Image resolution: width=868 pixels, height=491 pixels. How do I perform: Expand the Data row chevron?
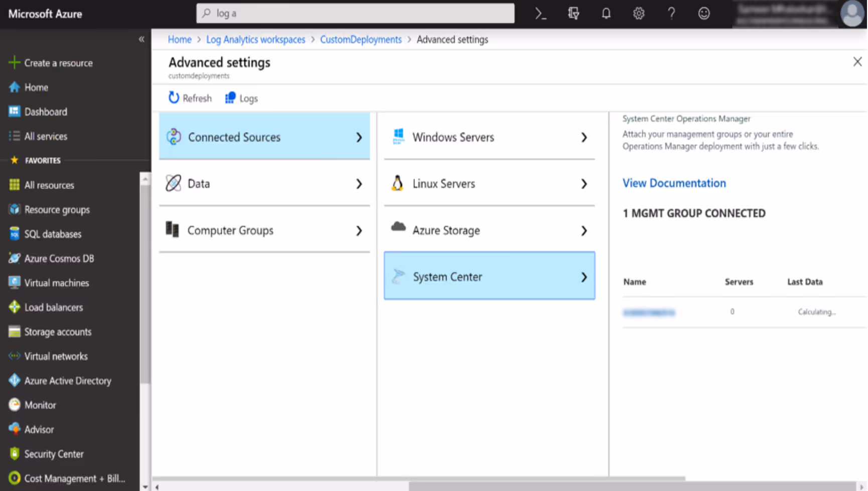(x=359, y=184)
